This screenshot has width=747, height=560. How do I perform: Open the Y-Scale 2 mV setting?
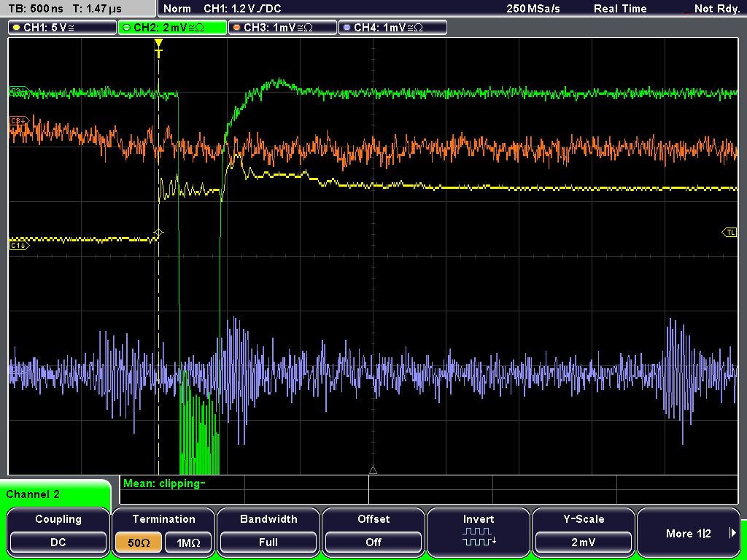[584, 542]
